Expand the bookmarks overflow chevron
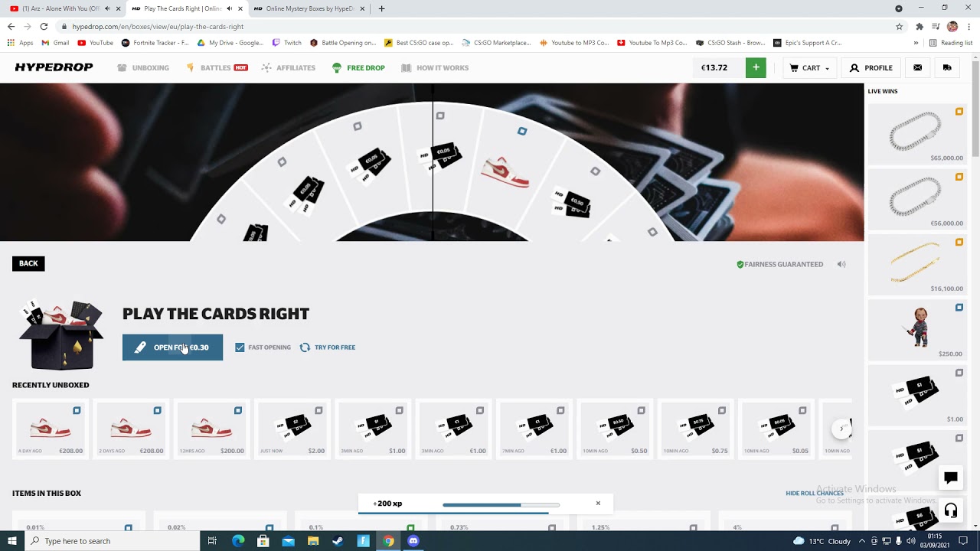The image size is (980, 551). coord(916,43)
